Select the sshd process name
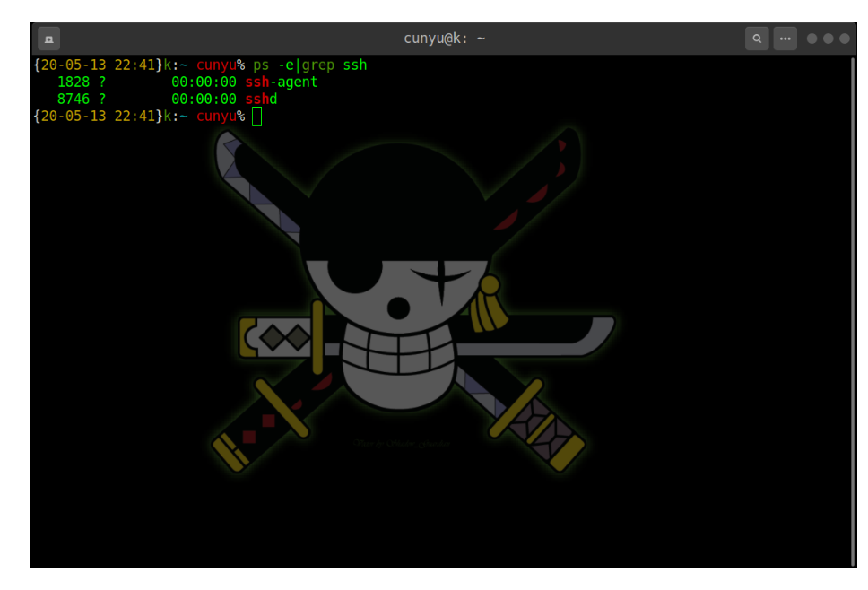 tap(260, 99)
